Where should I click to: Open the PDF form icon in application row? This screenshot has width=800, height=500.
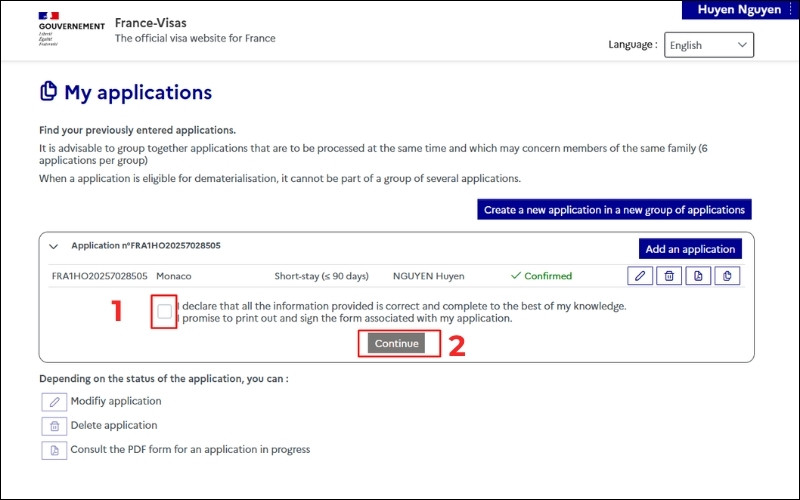click(699, 276)
